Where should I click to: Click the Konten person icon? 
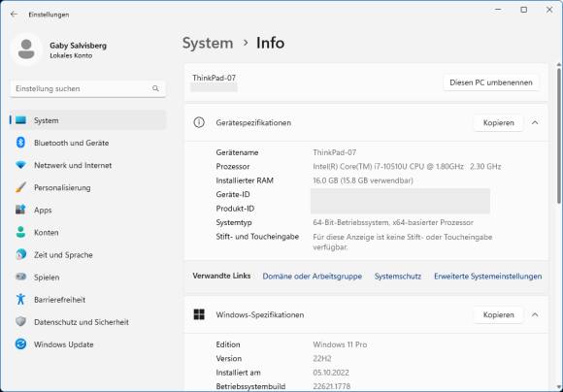point(20,232)
